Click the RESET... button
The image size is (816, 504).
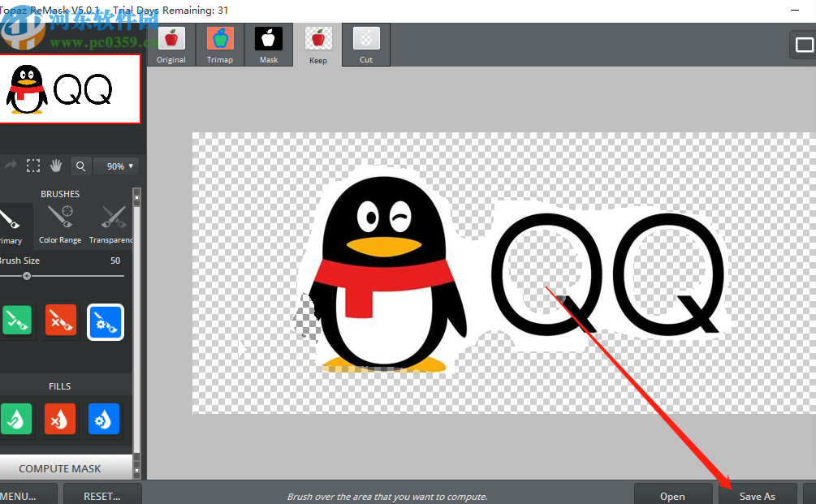tap(102, 496)
